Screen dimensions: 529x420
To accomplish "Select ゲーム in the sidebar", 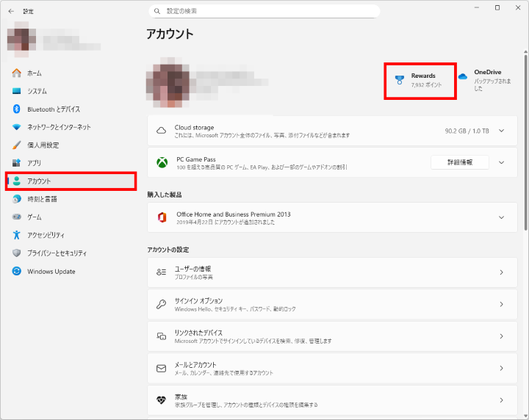I will click(x=71, y=217).
